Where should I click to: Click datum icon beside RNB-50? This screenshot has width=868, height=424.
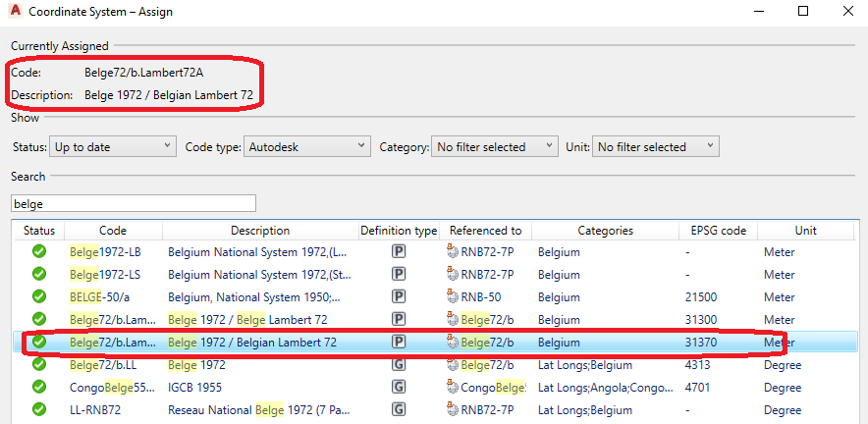coord(453,296)
